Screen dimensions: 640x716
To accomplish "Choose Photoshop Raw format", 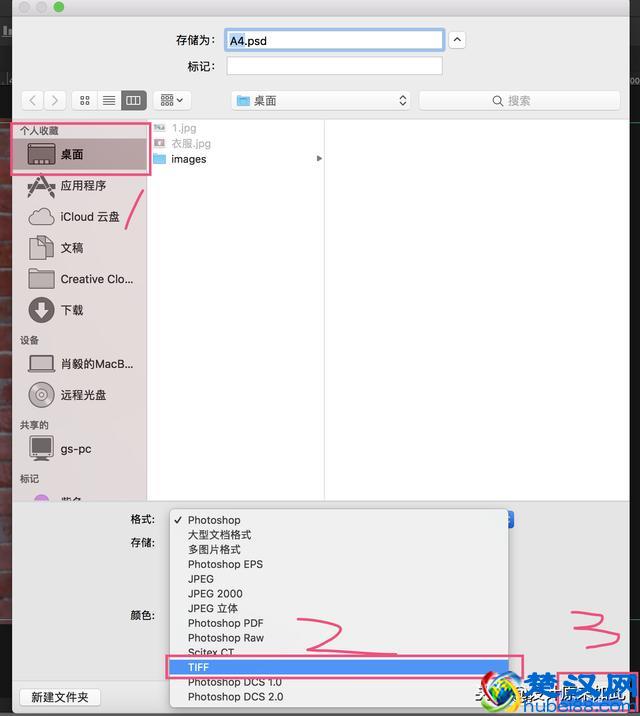I will click(x=339, y=638).
